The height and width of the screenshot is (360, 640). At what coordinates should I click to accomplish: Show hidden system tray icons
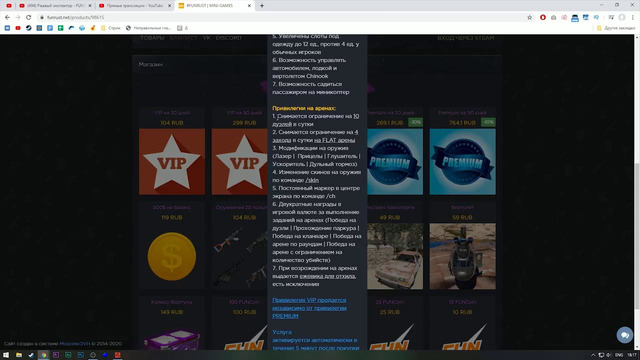click(x=593, y=355)
